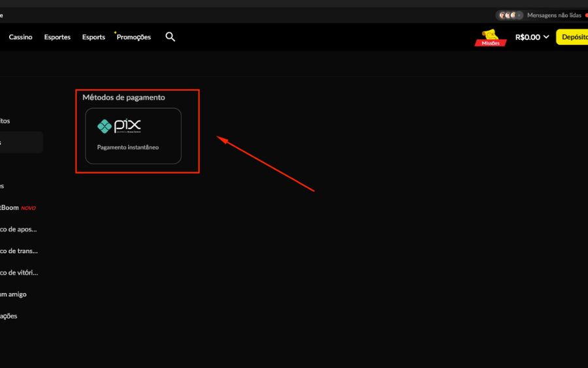
Task: Open the Esports menu item
Action: (x=93, y=37)
